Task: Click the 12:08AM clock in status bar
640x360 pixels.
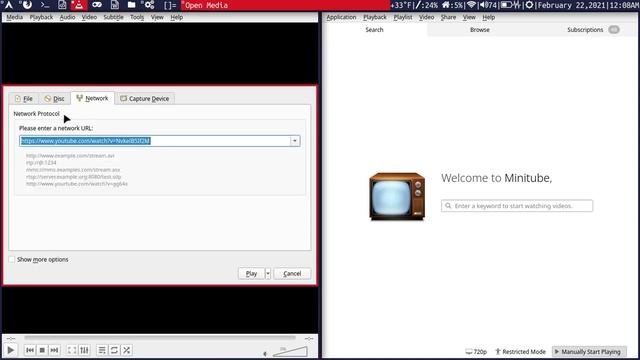Action: [x=623, y=5]
